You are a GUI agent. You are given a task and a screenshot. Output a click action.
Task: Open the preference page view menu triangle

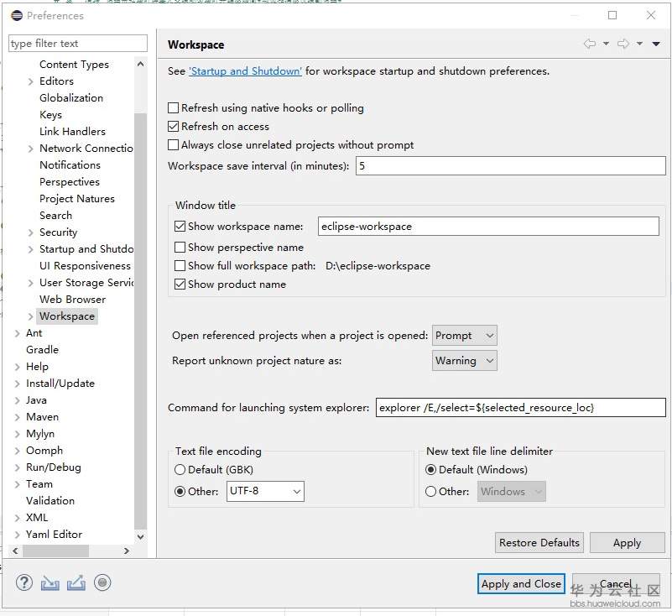[656, 44]
